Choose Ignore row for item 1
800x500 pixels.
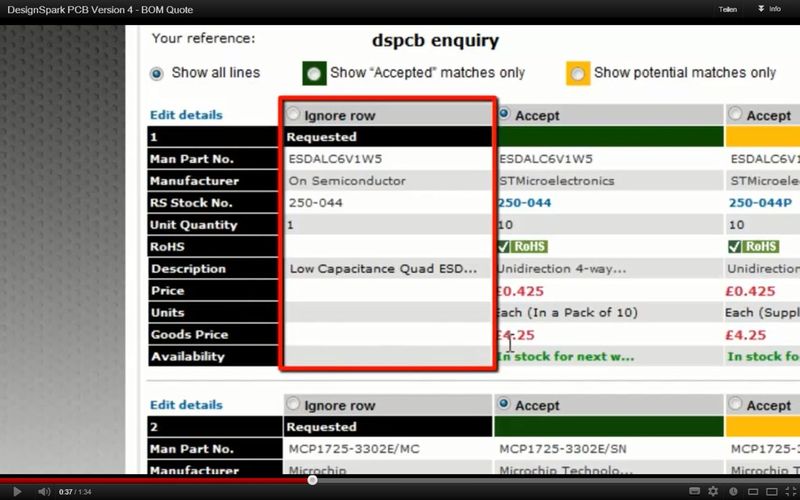pyautogui.click(x=293, y=114)
